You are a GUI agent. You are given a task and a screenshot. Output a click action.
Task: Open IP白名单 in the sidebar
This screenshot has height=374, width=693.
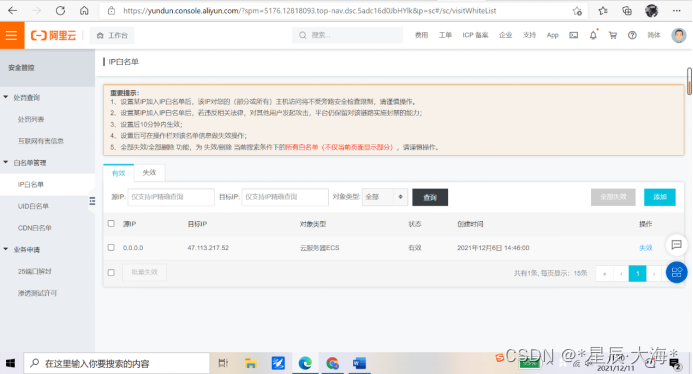30,184
